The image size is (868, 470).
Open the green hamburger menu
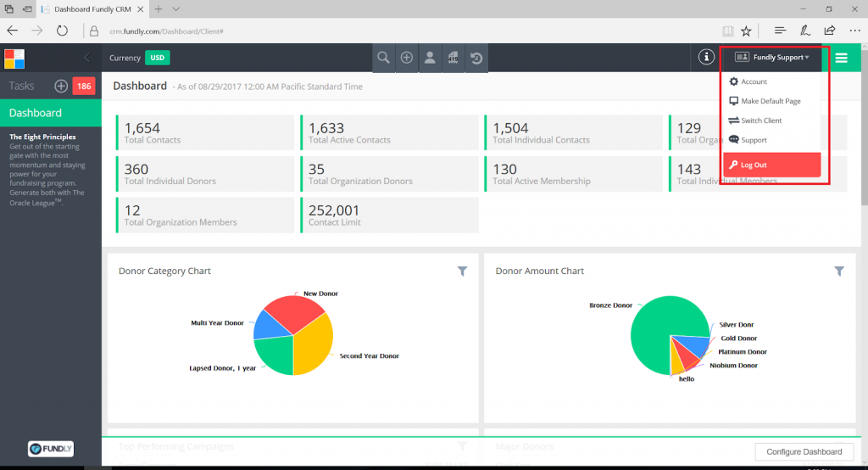pyautogui.click(x=842, y=58)
